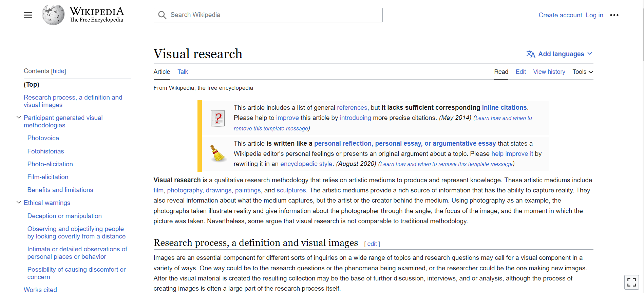The height and width of the screenshot is (293, 644).
Task: Open the View history tab
Action: [549, 72]
